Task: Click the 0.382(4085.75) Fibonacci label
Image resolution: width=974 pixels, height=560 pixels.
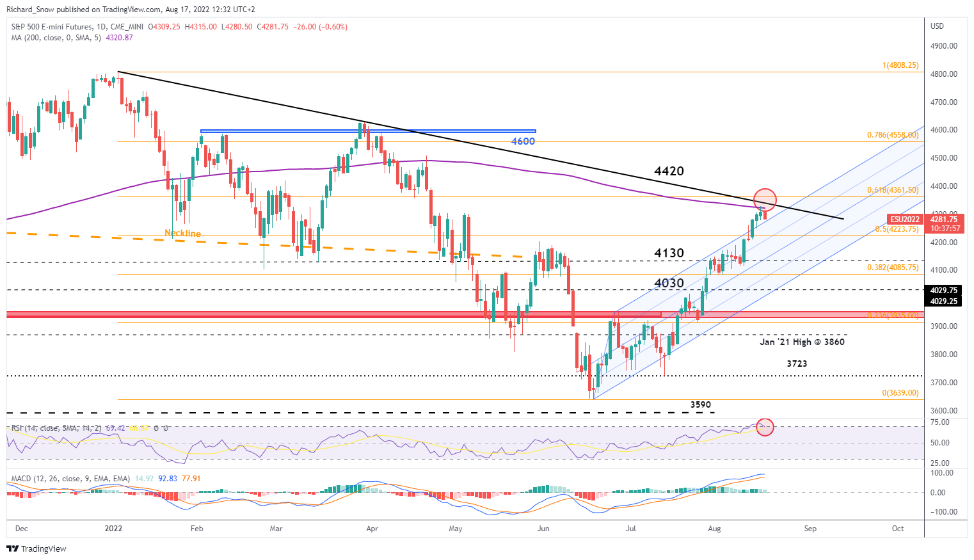Action: point(893,268)
